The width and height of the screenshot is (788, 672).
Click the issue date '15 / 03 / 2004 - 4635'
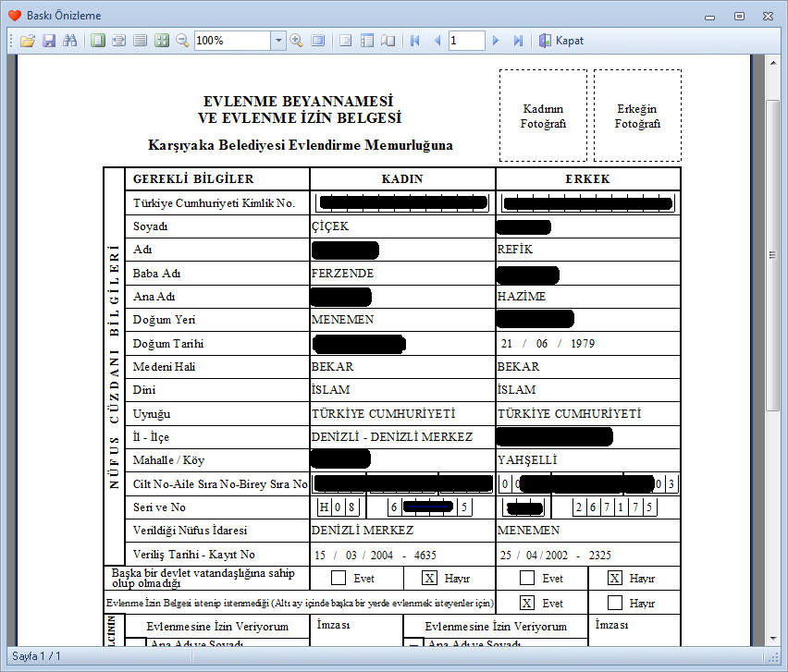point(376,555)
